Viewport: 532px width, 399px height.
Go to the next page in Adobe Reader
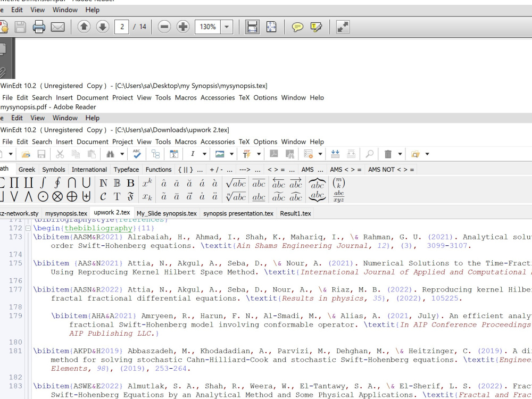(x=103, y=27)
